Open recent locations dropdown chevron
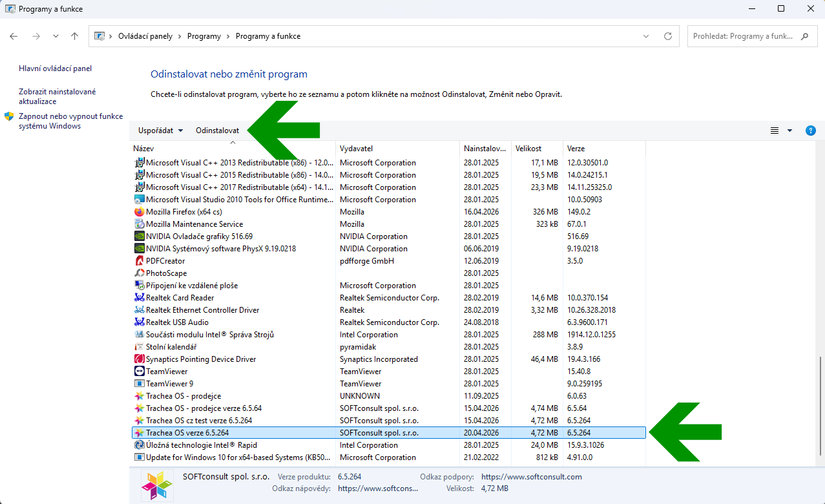Screen dimensions: 825x504 click(56, 36)
